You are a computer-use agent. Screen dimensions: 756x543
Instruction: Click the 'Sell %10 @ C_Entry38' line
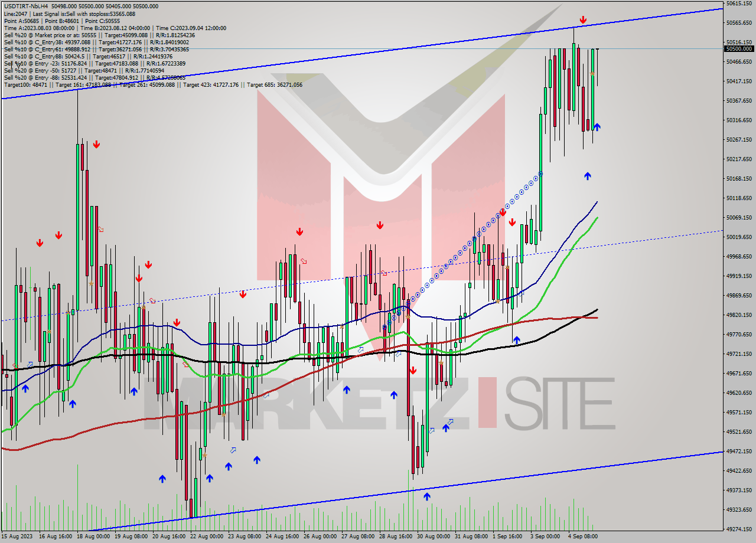click(x=96, y=42)
